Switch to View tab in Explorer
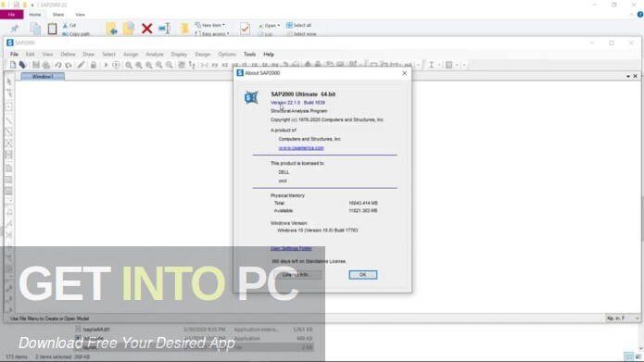 (80, 15)
